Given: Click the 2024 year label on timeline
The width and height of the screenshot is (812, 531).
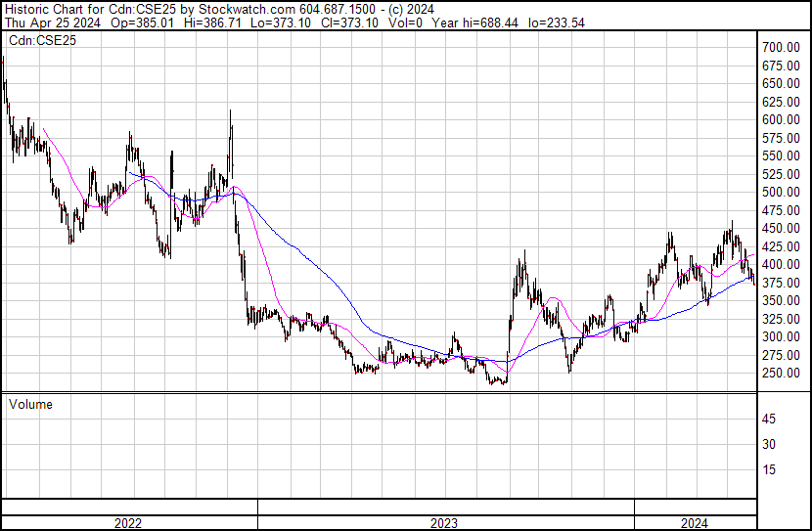Looking at the screenshot, I should point(695,523).
